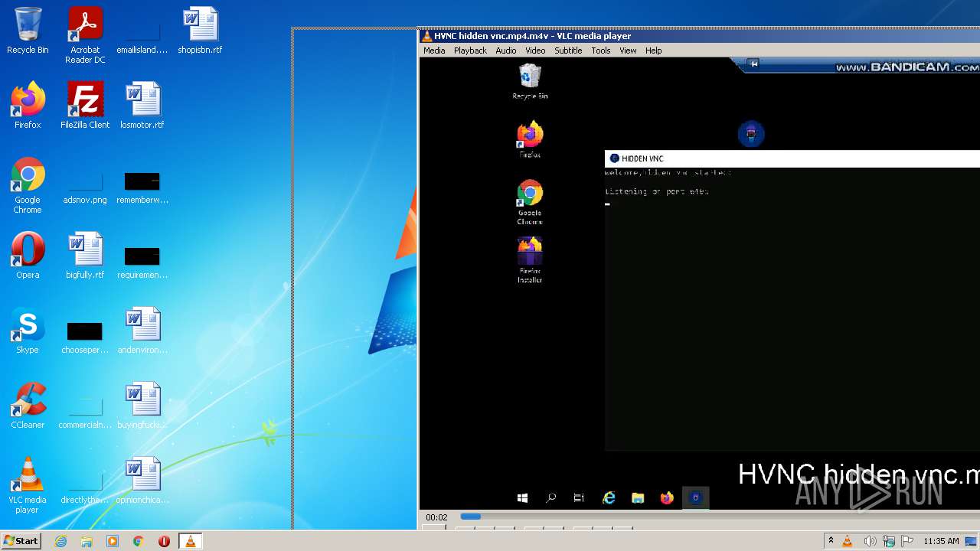Select the commercialn... file icon
This screenshot has height=551, width=980.
[85, 411]
